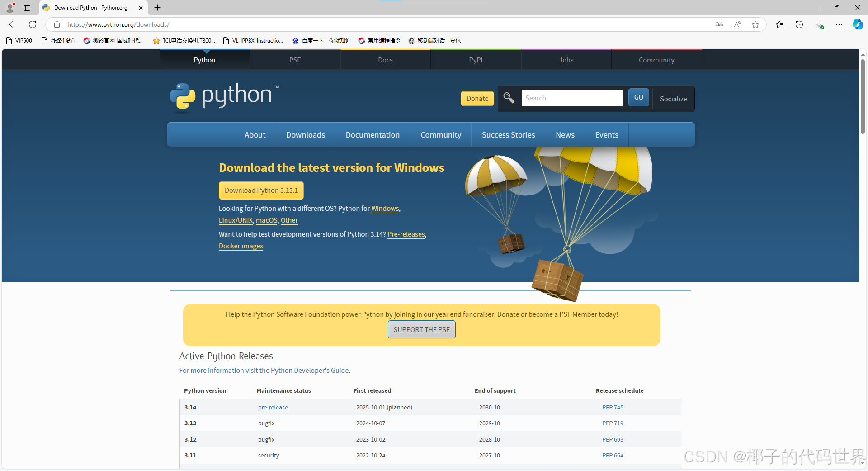Open the 常用编程指令 bookmark
Viewport: 868px width, 471px height.
coord(380,41)
